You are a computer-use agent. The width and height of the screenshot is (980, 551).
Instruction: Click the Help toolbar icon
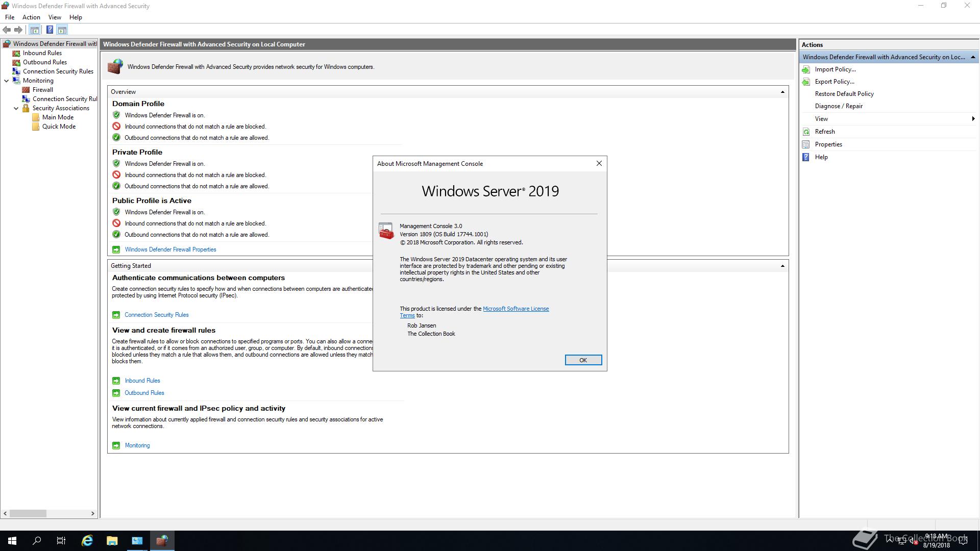click(50, 30)
